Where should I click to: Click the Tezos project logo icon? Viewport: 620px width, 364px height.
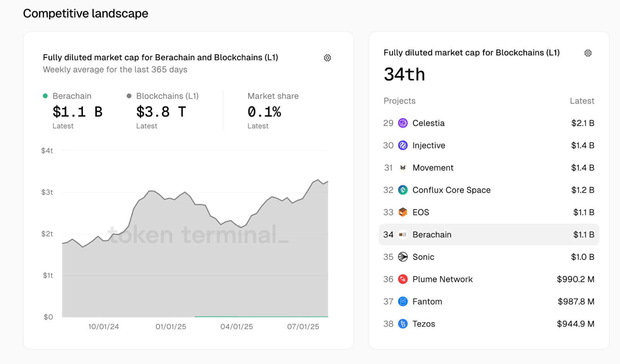(x=403, y=324)
